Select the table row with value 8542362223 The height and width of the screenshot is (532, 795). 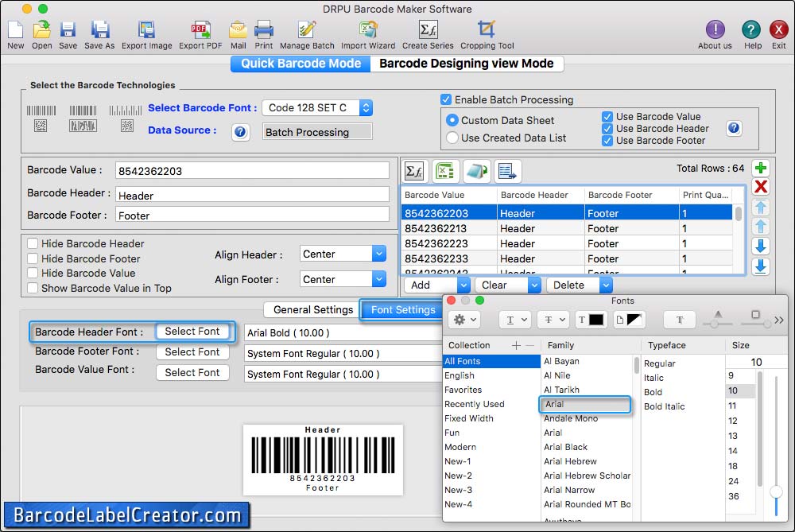pos(567,243)
